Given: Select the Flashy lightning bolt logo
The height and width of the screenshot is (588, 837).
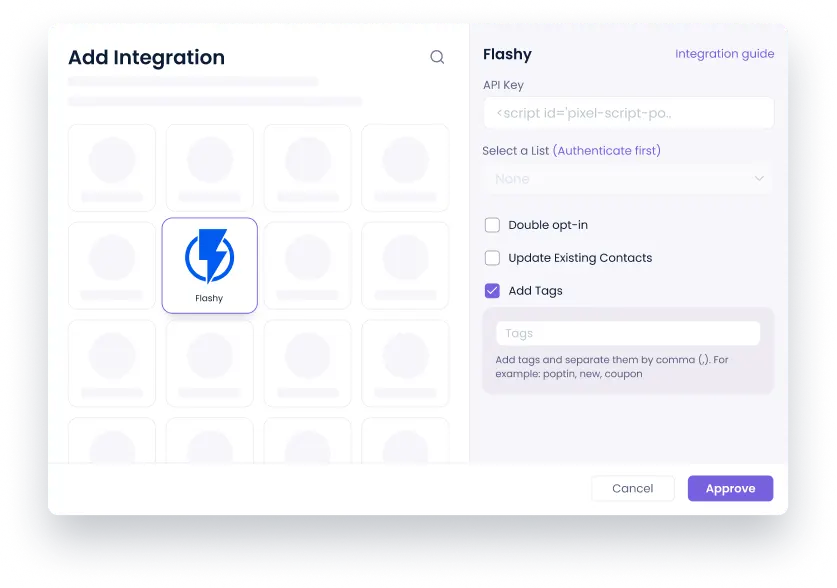Looking at the screenshot, I should tap(209, 256).
